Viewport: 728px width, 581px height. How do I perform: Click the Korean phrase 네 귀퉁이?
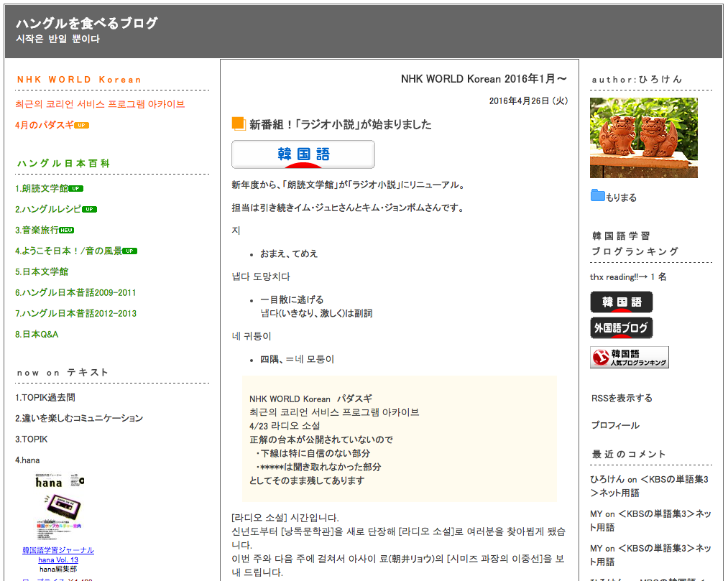(252, 336)
